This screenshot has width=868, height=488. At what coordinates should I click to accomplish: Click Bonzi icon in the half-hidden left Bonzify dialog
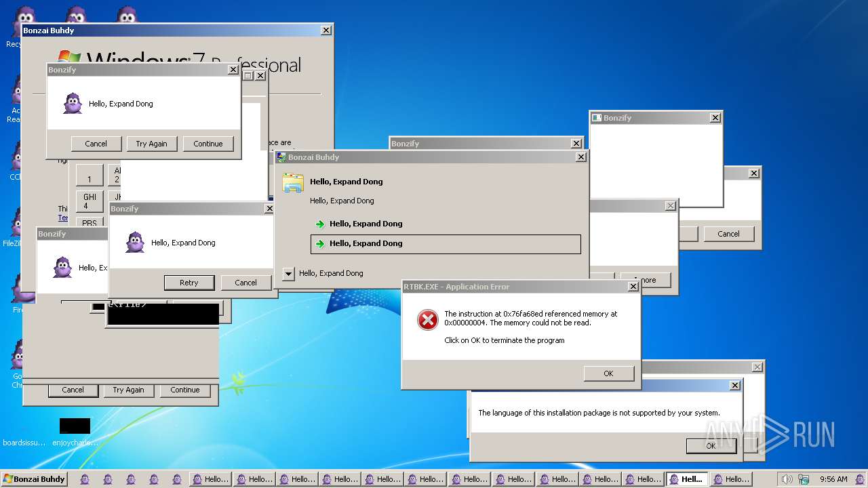(x=63, y=268)
